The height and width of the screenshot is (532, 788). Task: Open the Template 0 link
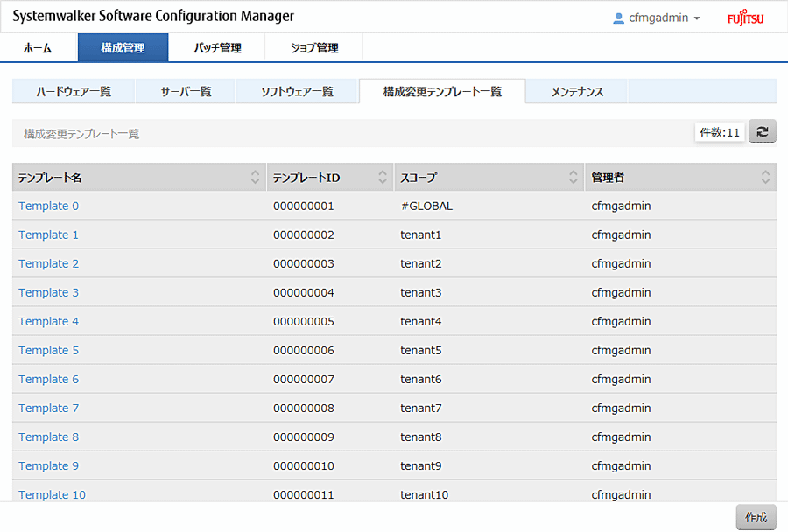[x=49, y=206]
